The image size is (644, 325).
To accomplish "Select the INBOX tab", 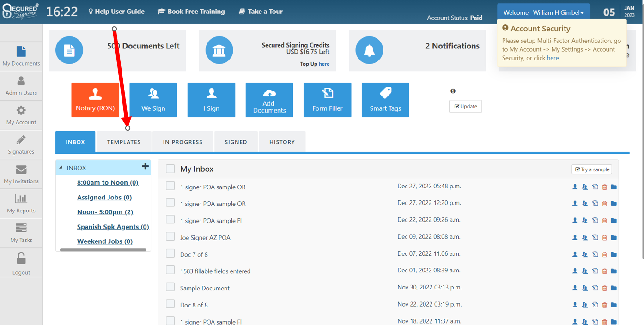I will [75, 142].
